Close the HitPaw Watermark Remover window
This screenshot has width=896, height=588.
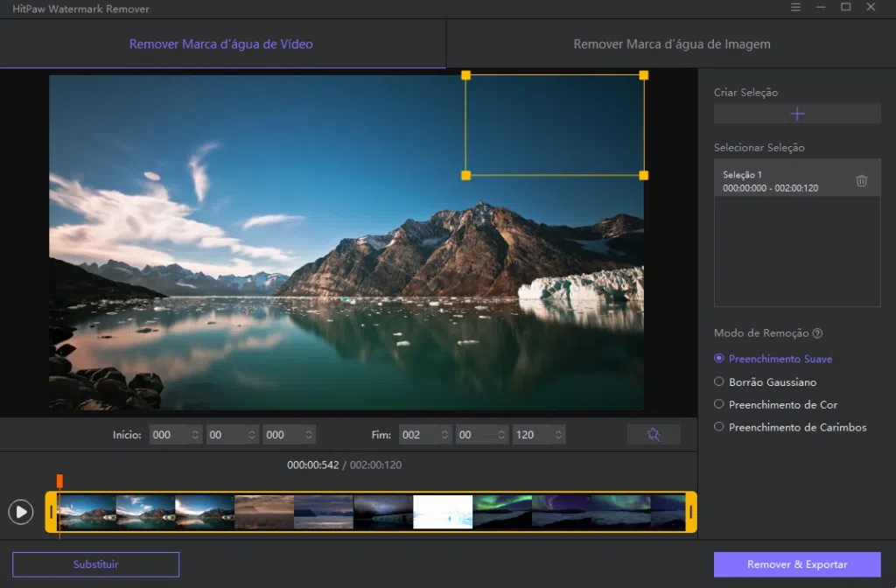(x=871, y=7)
